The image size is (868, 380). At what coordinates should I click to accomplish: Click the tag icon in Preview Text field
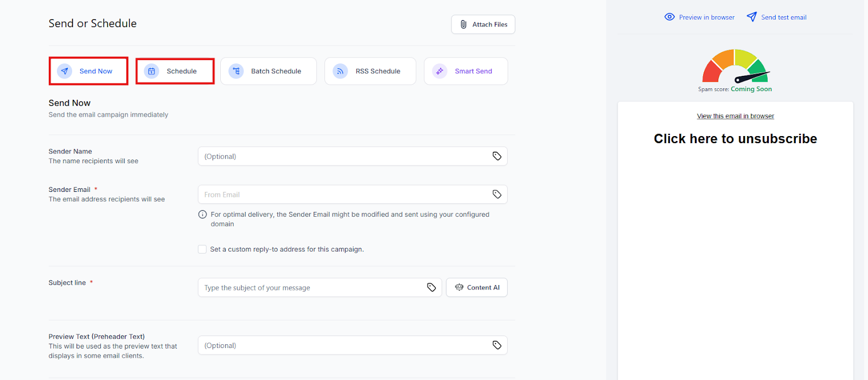point(496,345)
